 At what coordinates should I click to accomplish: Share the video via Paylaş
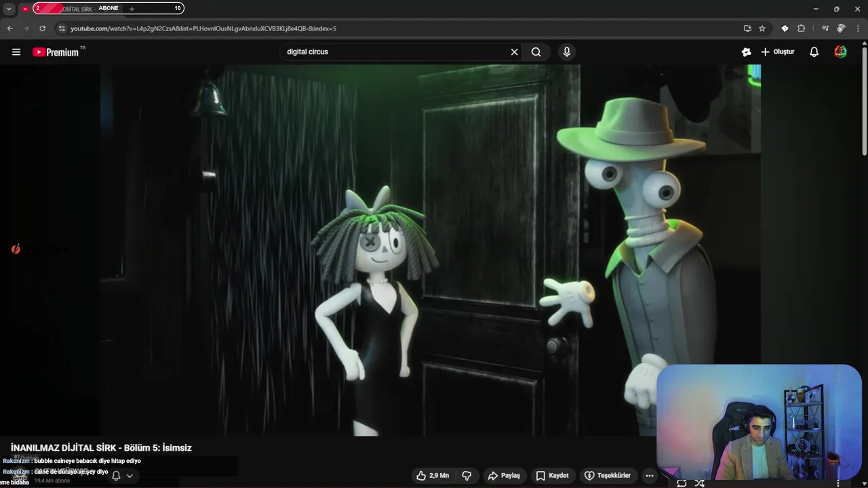(504, 476)
